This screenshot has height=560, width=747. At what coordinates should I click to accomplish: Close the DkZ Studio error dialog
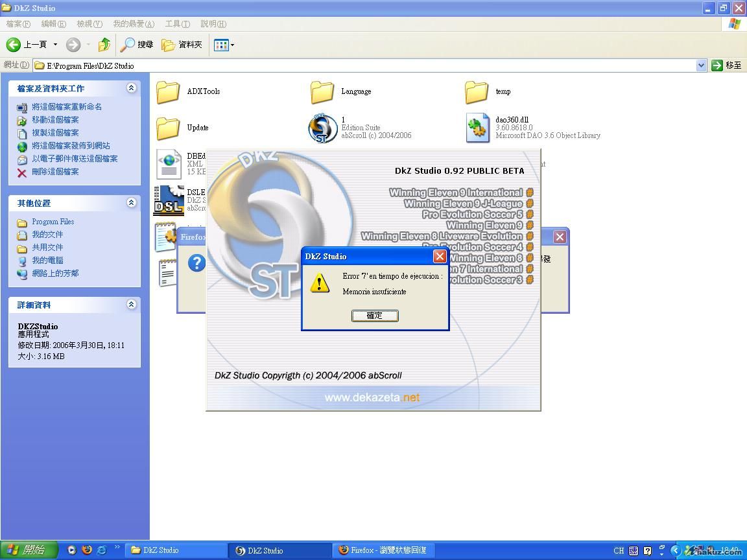click(x=440, y=257)
